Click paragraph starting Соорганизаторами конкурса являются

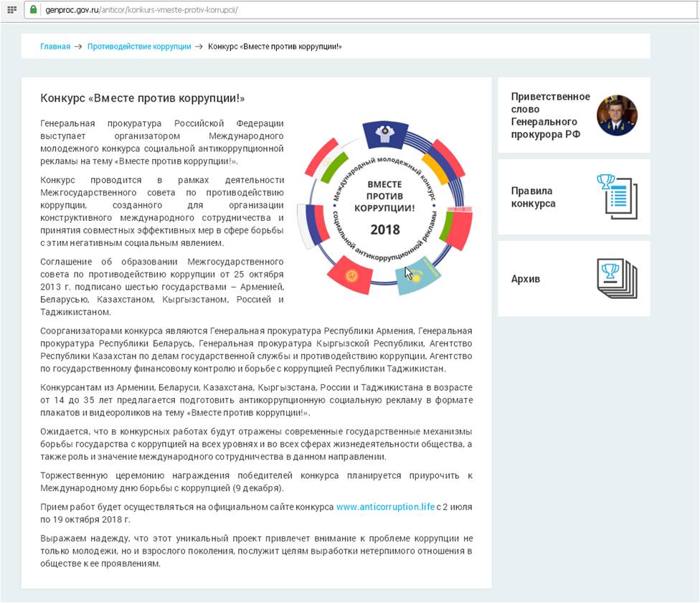click(x=256, y=349)
